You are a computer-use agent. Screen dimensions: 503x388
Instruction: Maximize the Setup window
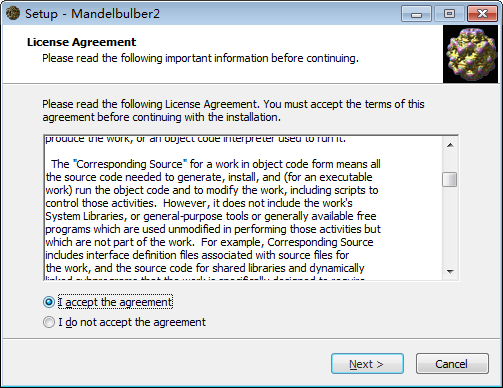point(449,14)
